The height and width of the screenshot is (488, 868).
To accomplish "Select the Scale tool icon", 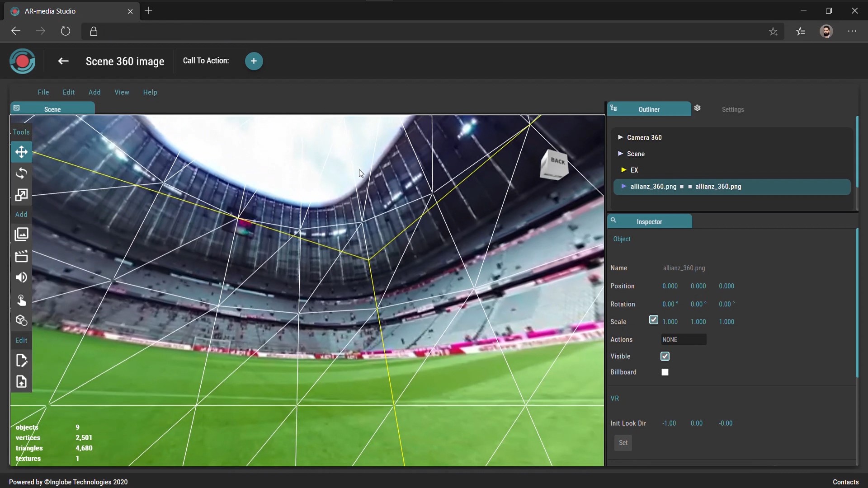I will tap(21, 195).
